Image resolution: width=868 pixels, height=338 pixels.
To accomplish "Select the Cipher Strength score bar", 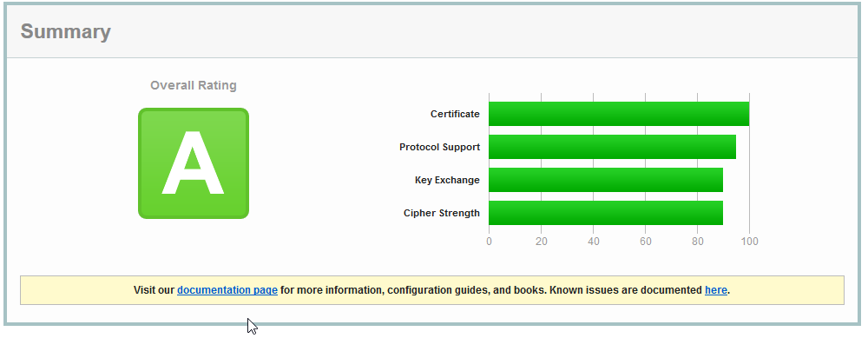I will 606,213.
